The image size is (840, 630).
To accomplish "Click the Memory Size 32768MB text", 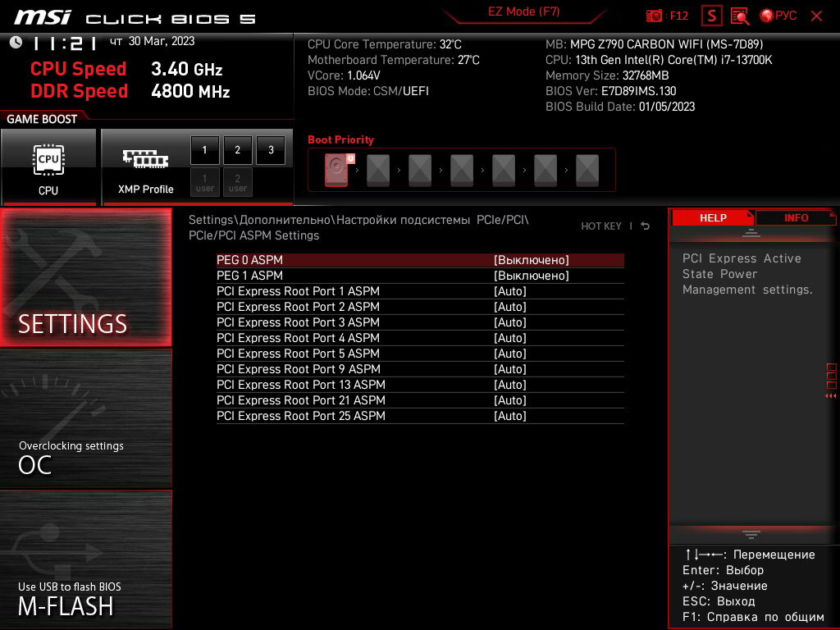I will (x=607, y=75).
